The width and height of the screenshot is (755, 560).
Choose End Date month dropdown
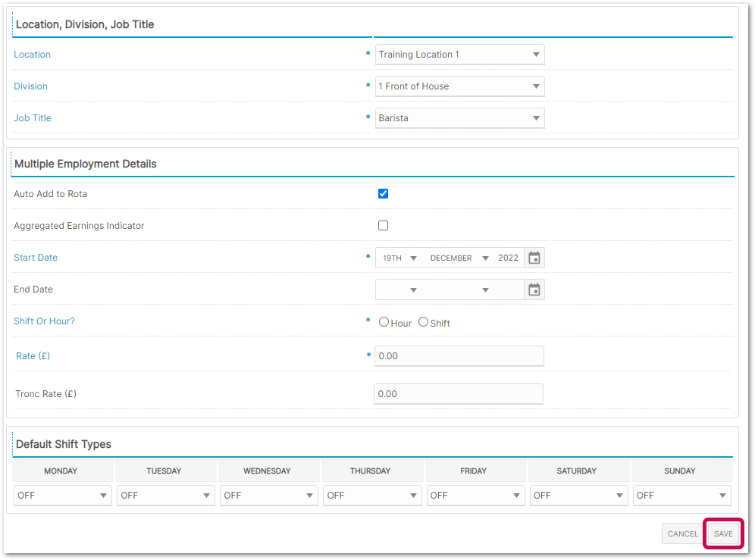pos(459,289)
